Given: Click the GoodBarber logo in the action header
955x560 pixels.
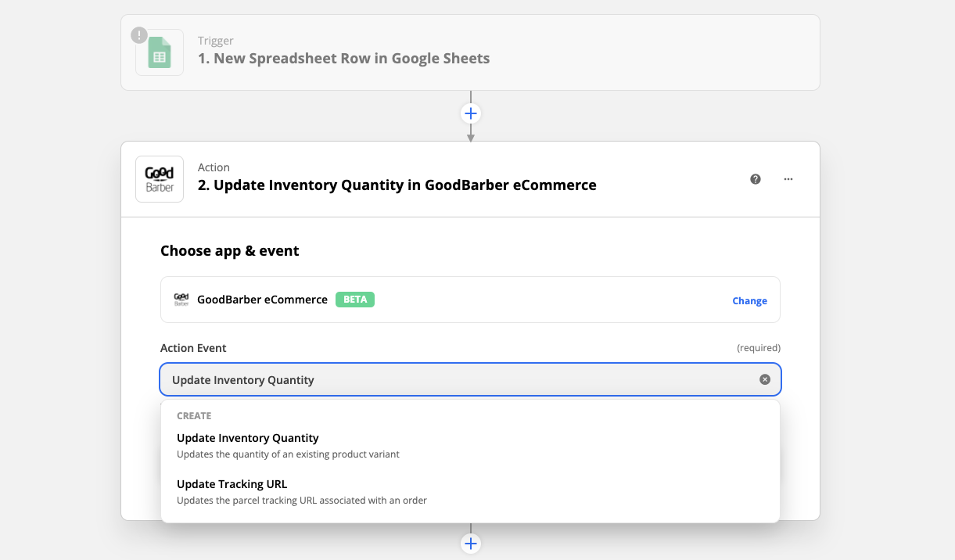Looking at the screenshot, I should pyautogui.click(x=160, y=179).
